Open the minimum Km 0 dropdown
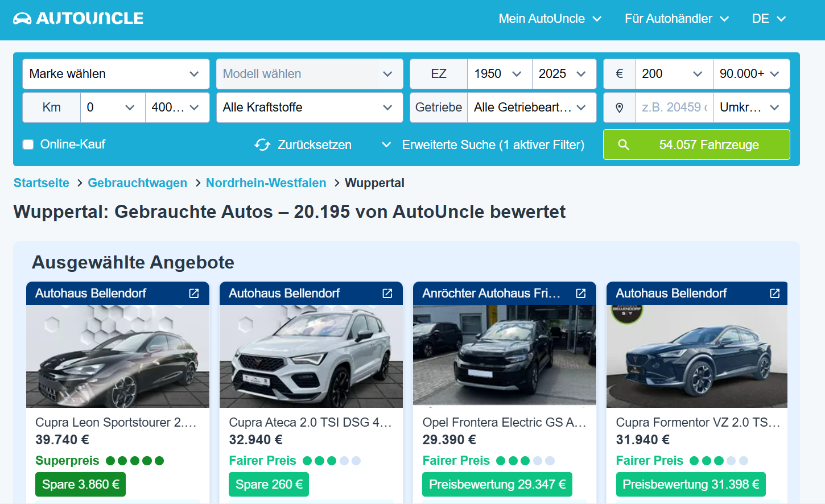Screen dimensions: 825x504 [x=113, y=108]
